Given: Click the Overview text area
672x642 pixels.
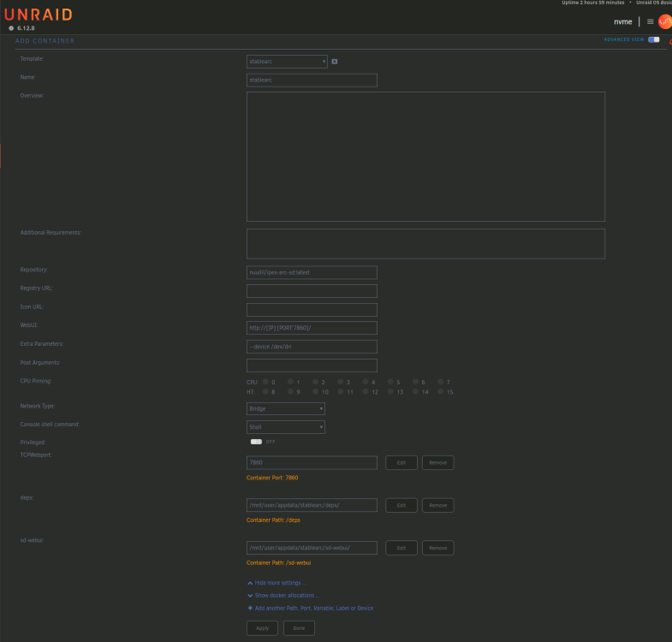Looking at the screenshot, I should coord(425,157).
